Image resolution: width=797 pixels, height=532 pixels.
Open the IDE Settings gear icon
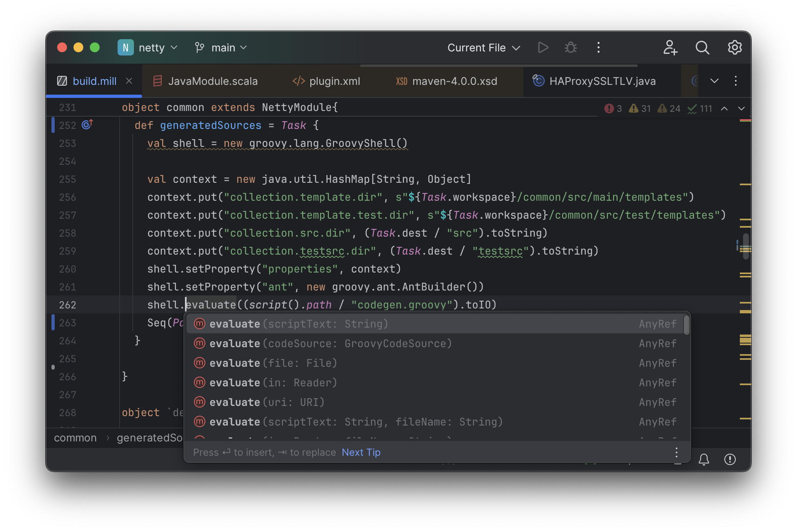click(735, 47)
